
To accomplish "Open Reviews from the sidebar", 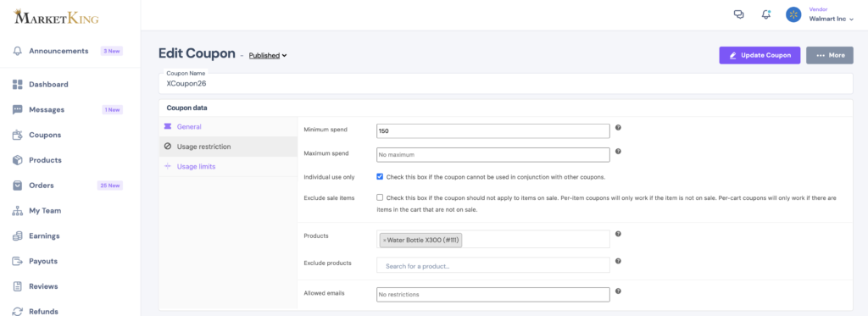I will coord(44,286).
